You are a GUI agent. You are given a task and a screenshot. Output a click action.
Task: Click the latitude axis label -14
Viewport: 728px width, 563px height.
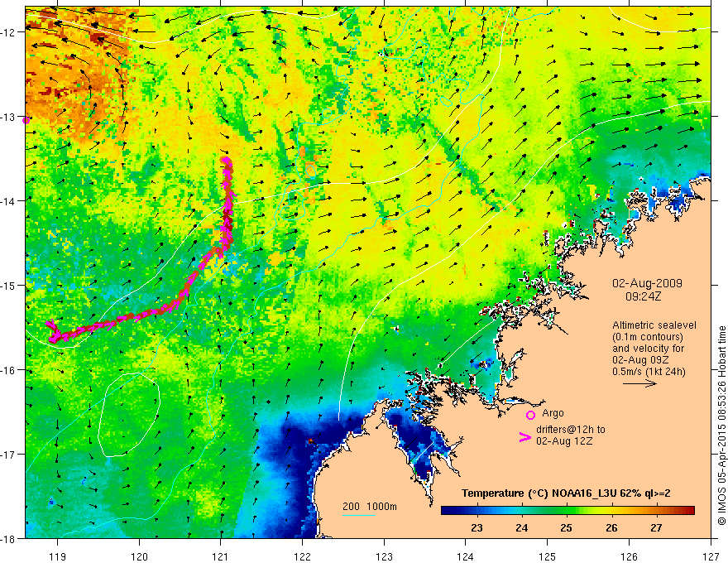coord(9,201)
